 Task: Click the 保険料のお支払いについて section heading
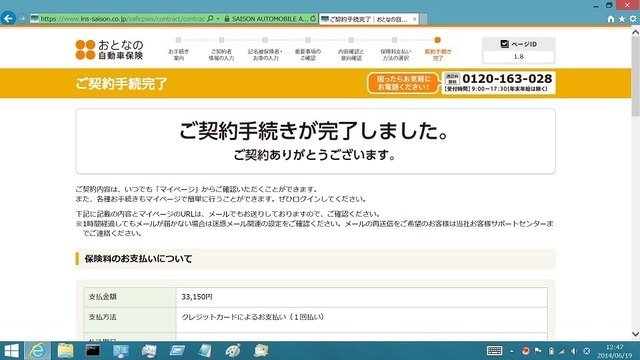pos(138,259)
